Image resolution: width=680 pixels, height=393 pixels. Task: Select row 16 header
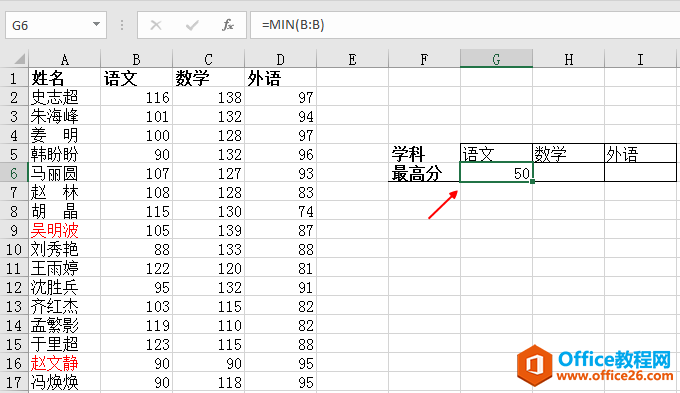pos(14,363)
